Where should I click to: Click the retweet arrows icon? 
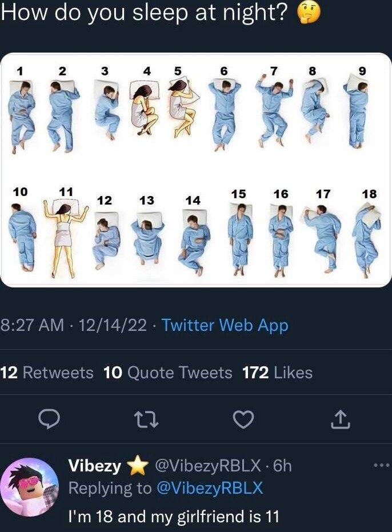click(146, 419)
